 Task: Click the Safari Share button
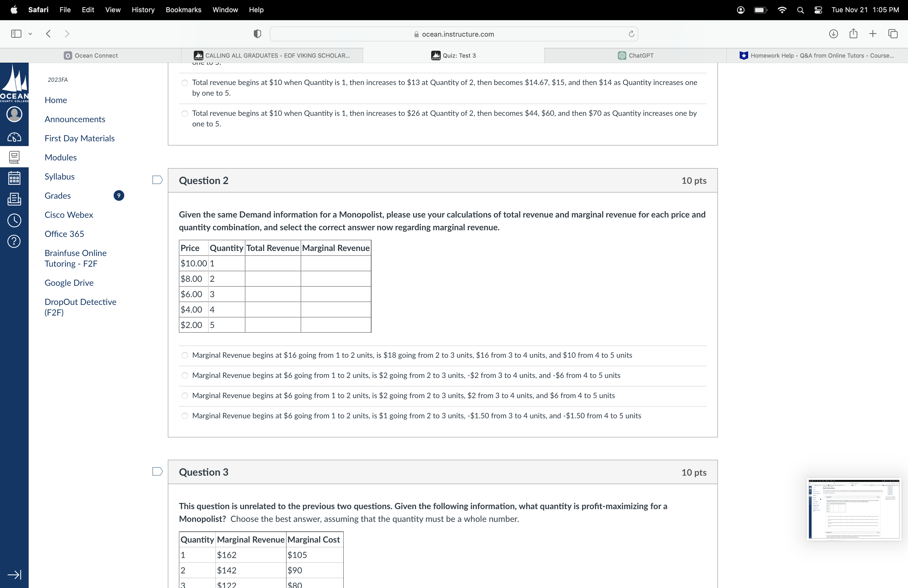(853, 34)
